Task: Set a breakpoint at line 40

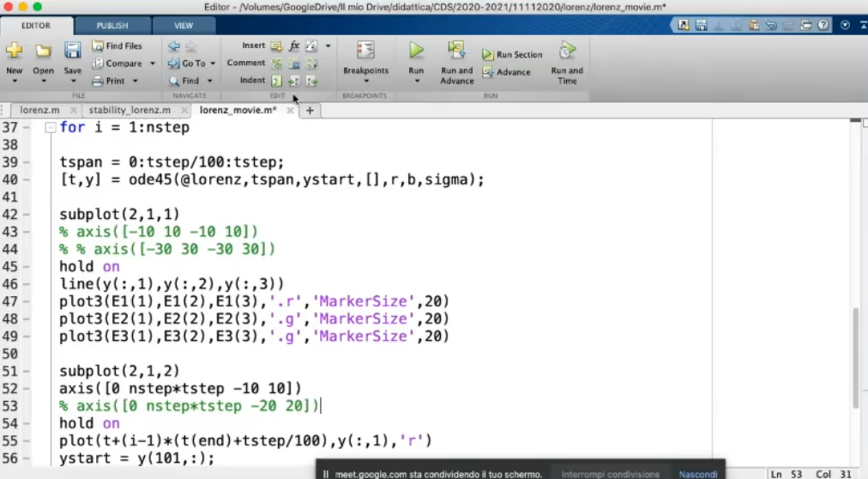Action: click(x=27, y=180)
